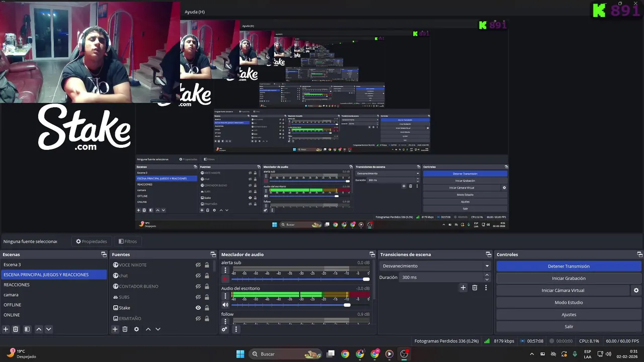Open Propiedades for selected source
Viewport: 644px width, 362px height.
tap(92, 241)
